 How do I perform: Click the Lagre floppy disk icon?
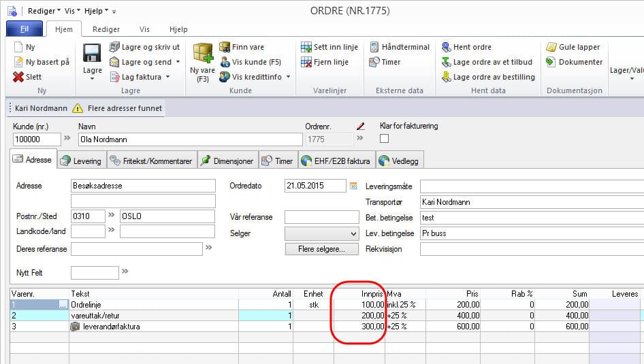(x=92, y=53)
